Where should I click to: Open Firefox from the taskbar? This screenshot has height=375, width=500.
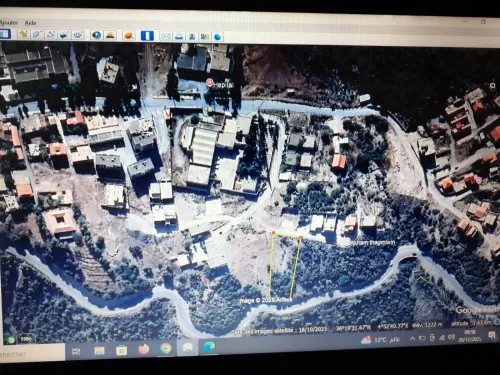pos(144,349)
